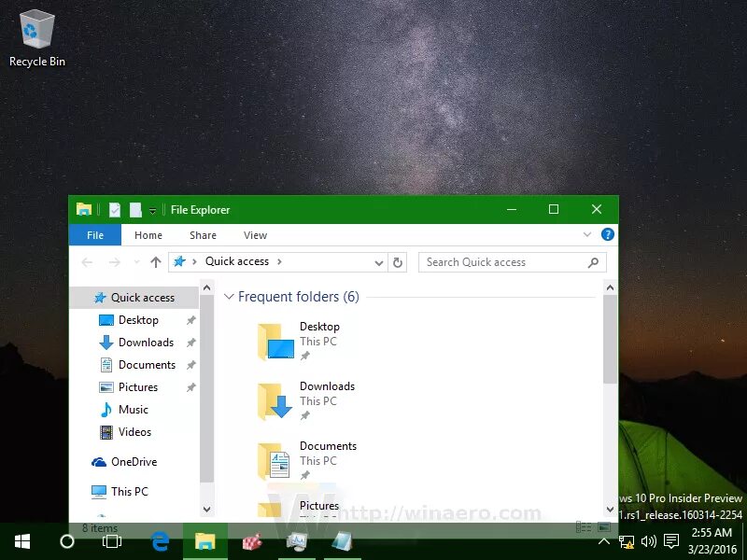Select Videos in navigation pane

tap(134, 432)
